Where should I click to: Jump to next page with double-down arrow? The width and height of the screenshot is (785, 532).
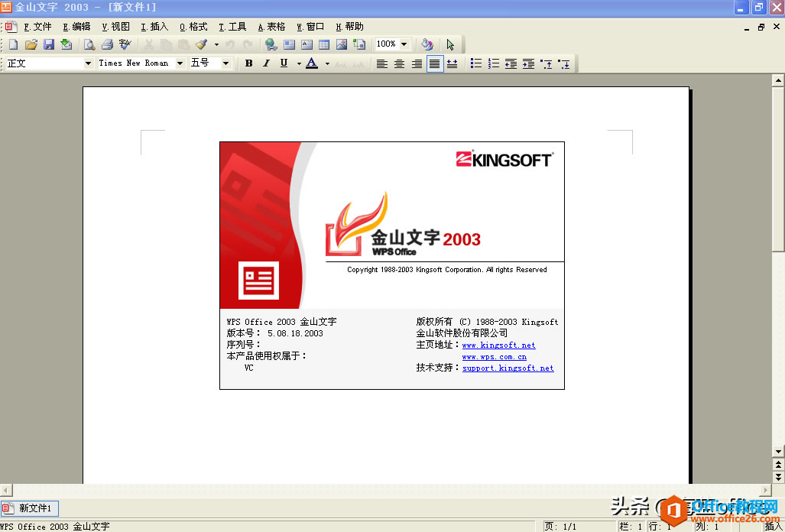pyautogui.click(x=778, y=477)
